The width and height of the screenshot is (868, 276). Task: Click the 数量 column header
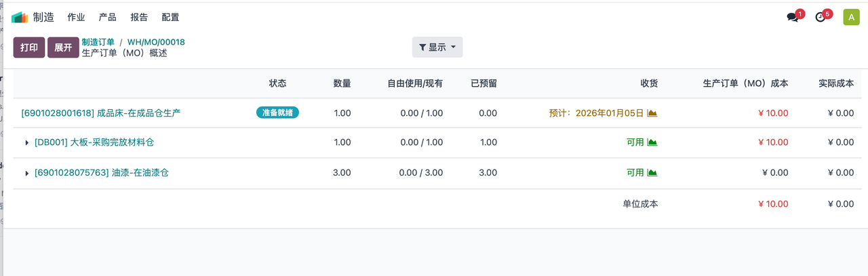click(x=342, y=83)
